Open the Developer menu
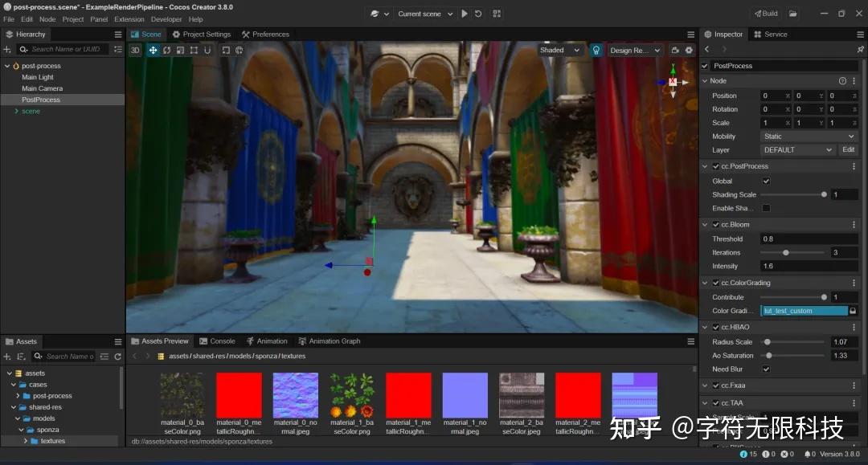Image resolution: width=868 pixels, height=465 pixels. (166, 18)
